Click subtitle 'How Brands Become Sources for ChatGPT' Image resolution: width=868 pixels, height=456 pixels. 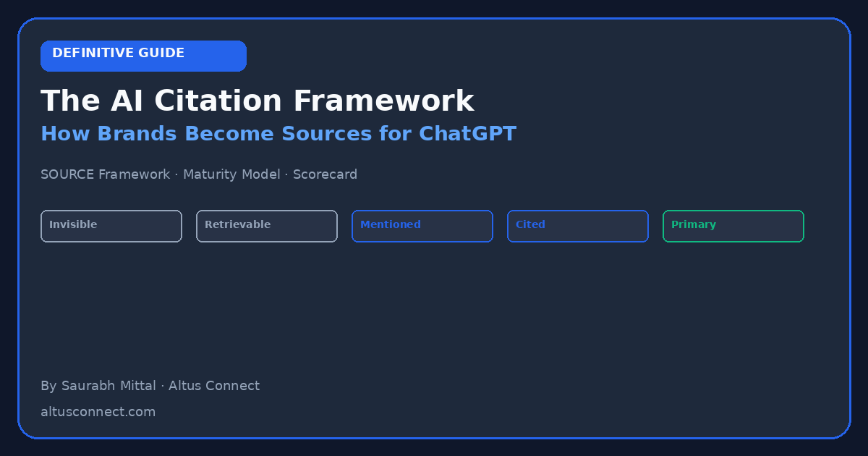click(278, 134)
